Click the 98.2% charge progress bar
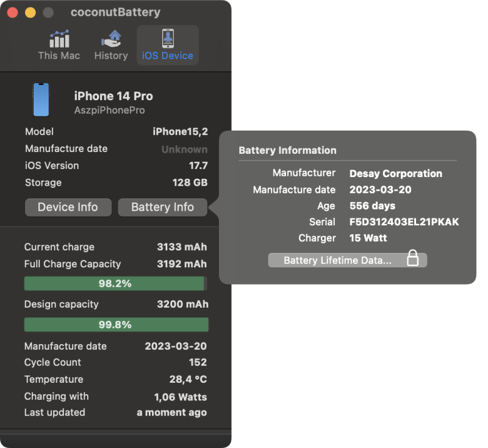The image size is (488, 448). (115, 284)
